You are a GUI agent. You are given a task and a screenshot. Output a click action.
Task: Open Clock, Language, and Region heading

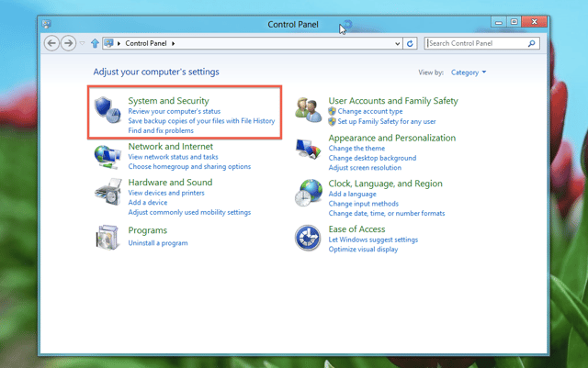point(386,184)
